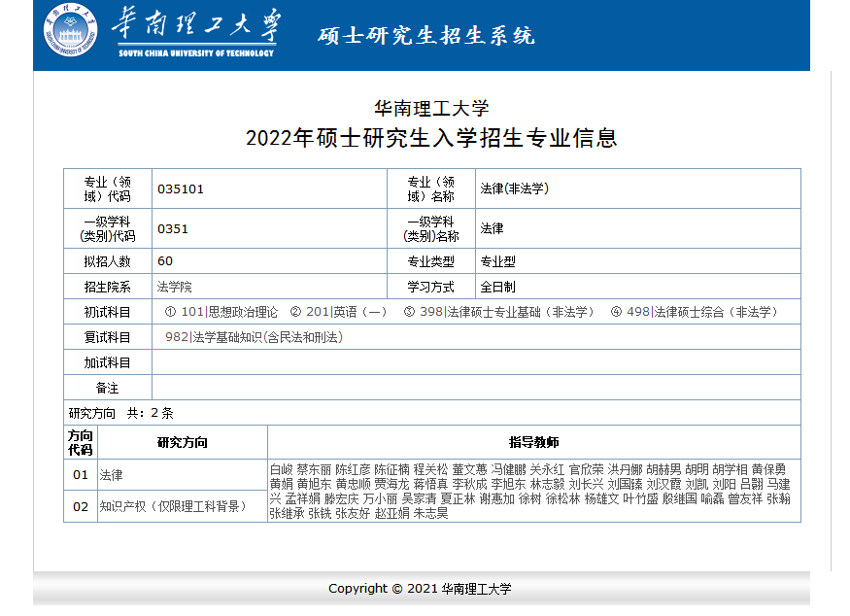Click advisor name 陈红彦
Screen dimensions: 850x616
[x=353, y=469]
